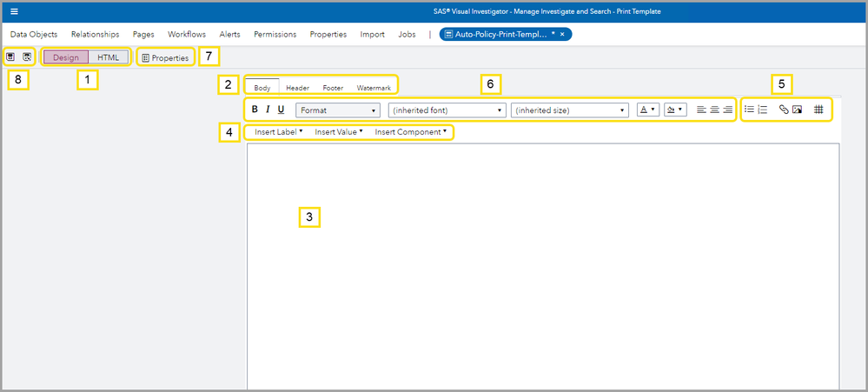Insert an image

[797, 110]
